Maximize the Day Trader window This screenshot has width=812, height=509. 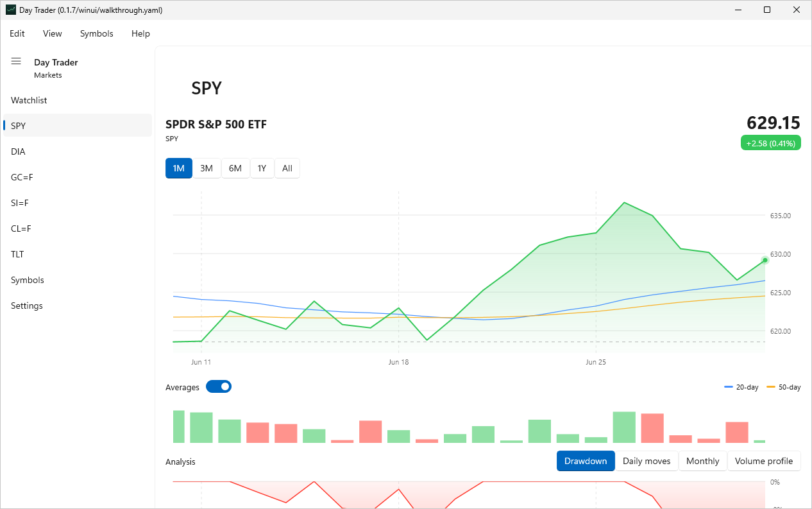767,10
